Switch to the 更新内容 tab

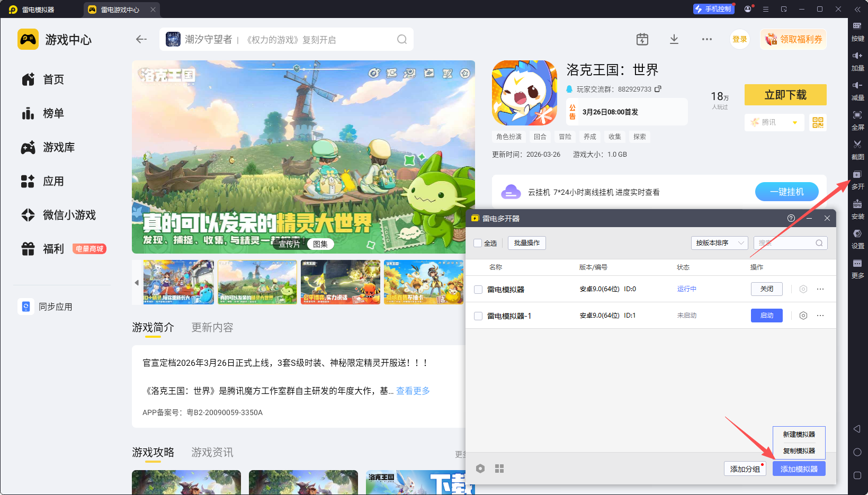coord(212,328)
